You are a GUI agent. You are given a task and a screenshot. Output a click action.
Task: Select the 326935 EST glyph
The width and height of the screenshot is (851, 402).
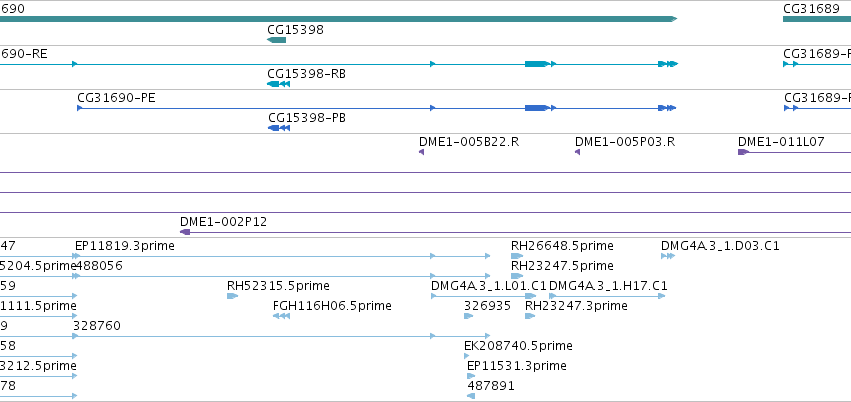coord(468,316)
